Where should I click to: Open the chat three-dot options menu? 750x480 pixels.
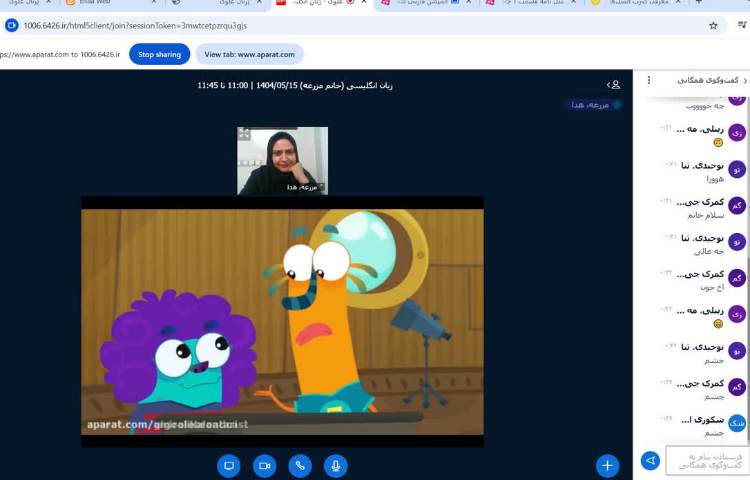point(648,80)
